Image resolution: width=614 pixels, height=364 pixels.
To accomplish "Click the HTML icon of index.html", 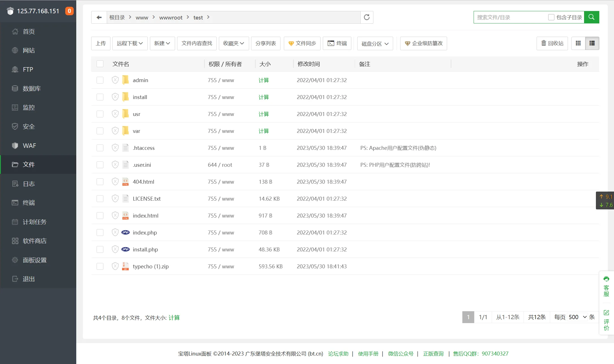I will [125, 216].
